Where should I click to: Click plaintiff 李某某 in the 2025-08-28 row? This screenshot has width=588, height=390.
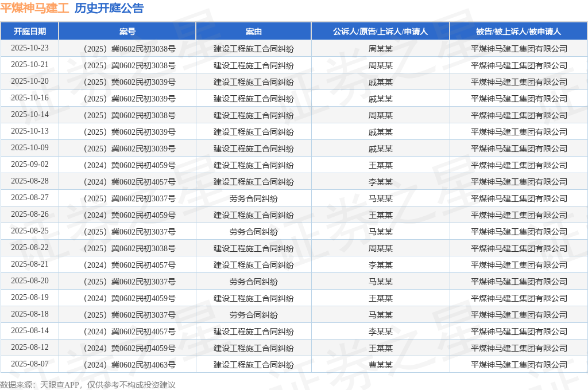(380, 182)
